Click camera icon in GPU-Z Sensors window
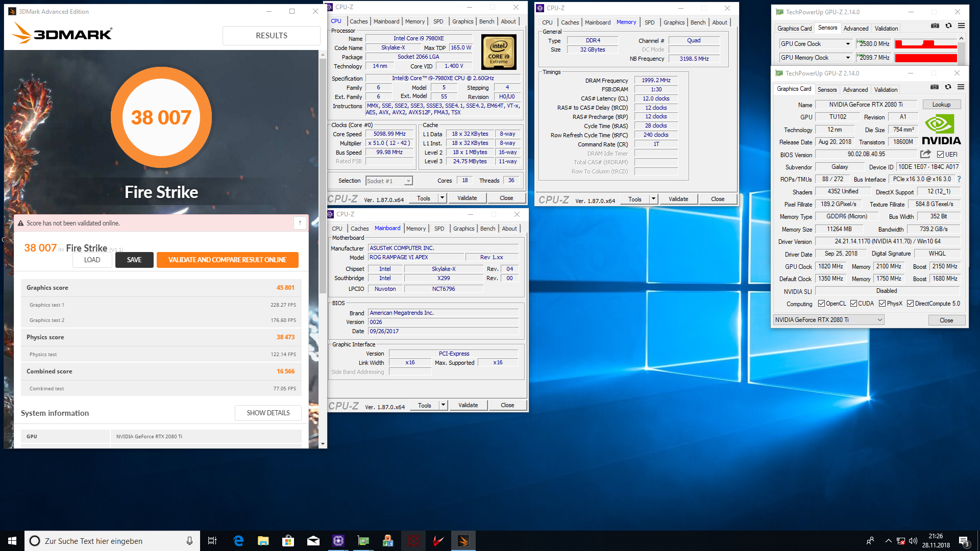 [x=935, y=26]
